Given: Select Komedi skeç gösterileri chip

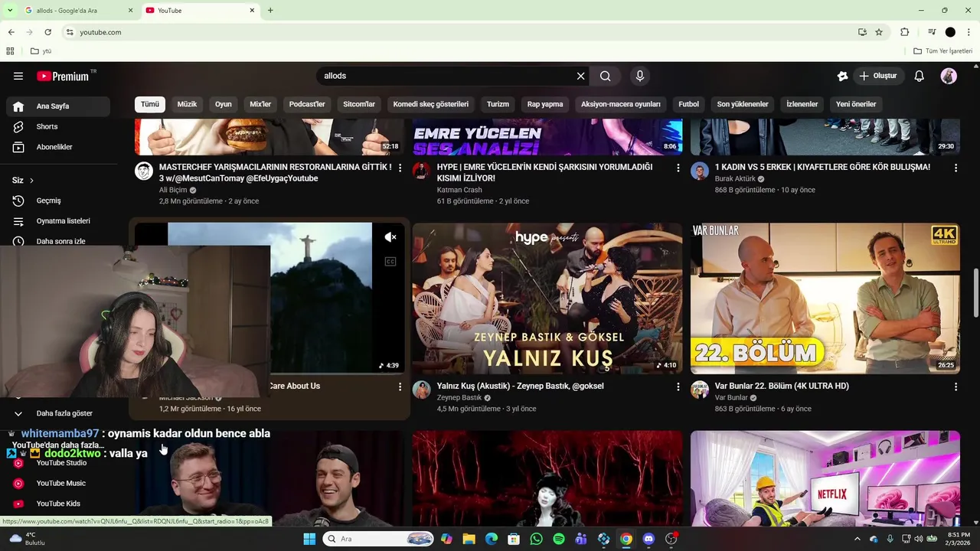Looking at the screenshot, I should tap(430, 104).
